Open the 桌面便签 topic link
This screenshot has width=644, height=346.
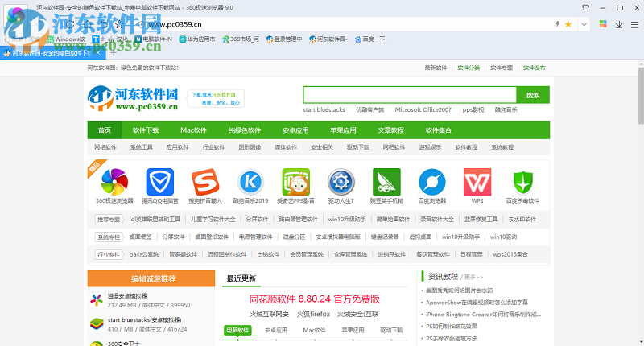click(x=140, y=237)
